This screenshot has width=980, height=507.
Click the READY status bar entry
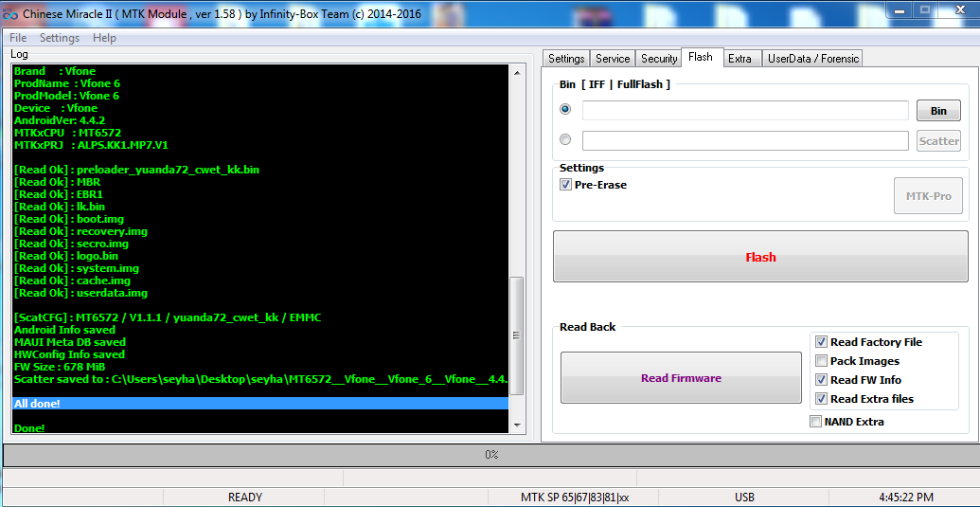(x=245, y=498)
